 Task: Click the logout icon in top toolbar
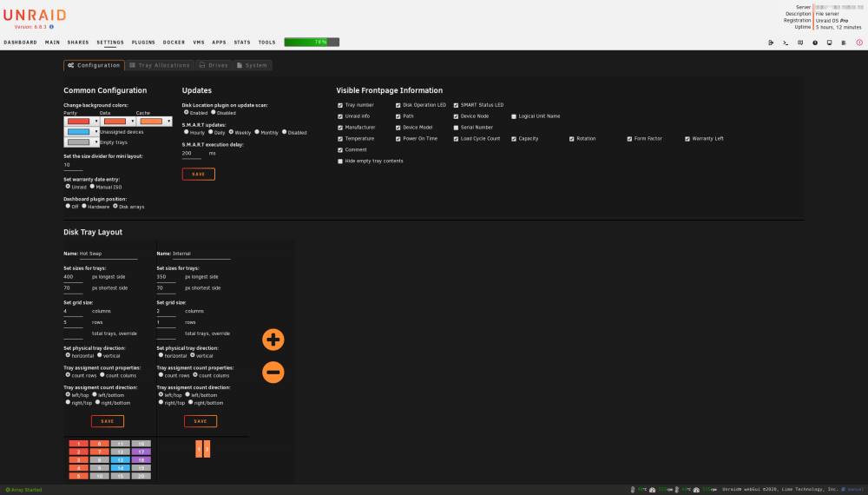(771, 43)
